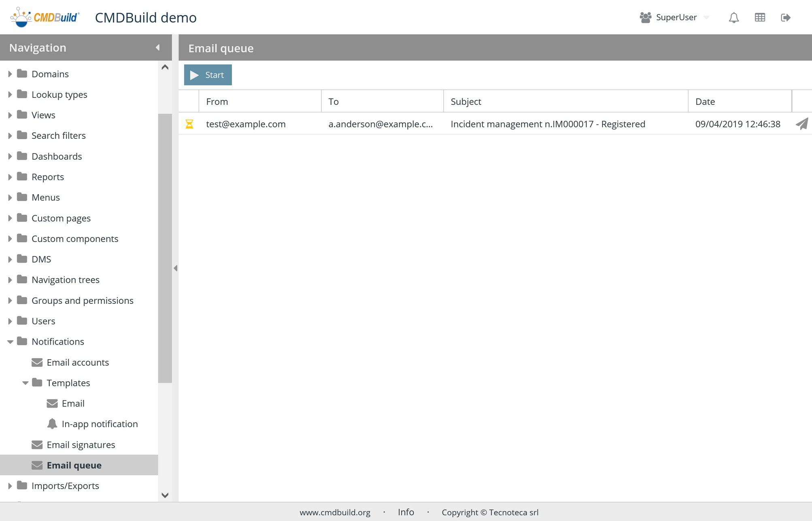Open In-app notification bell item

(99, 424)
